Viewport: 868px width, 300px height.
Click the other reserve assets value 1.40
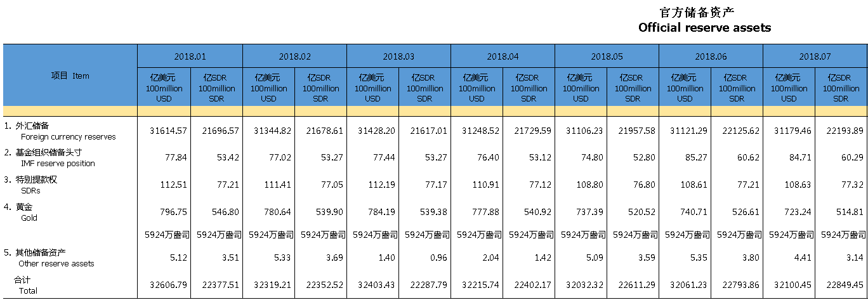(386, 258)
